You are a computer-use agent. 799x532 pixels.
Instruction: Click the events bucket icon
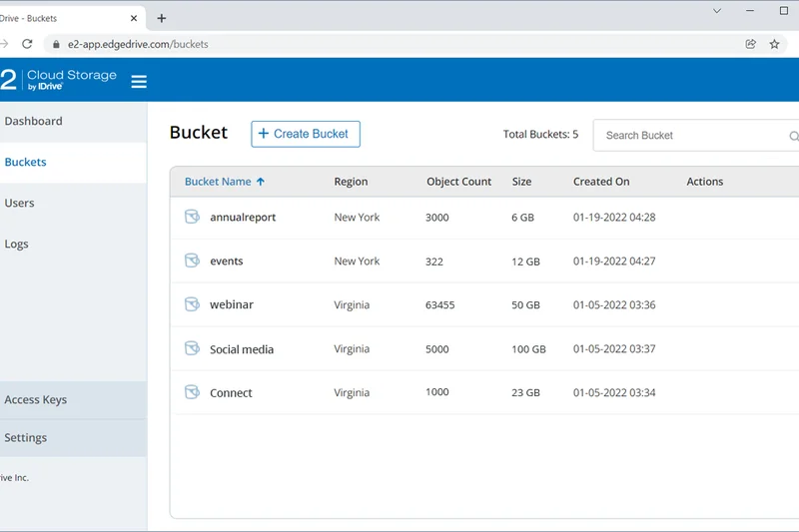[x=192, y=261]
